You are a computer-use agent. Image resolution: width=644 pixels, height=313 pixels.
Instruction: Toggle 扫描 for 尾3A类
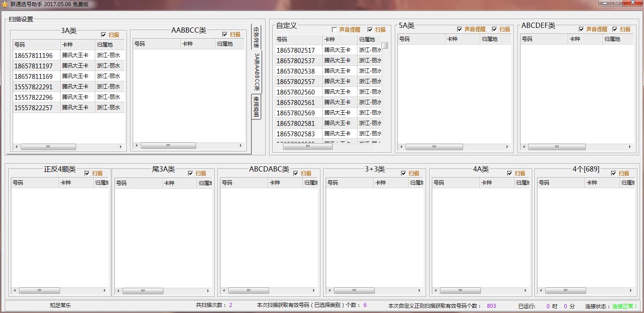tap(190, 173)
